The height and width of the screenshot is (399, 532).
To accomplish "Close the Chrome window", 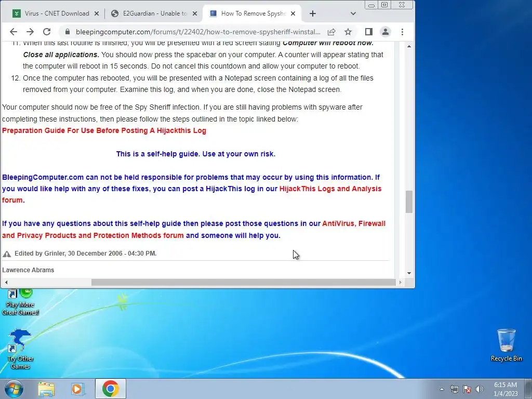I will click(402, 5).
